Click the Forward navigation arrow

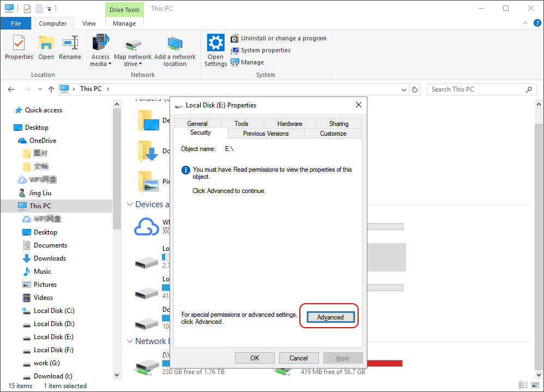coord(27,89)
